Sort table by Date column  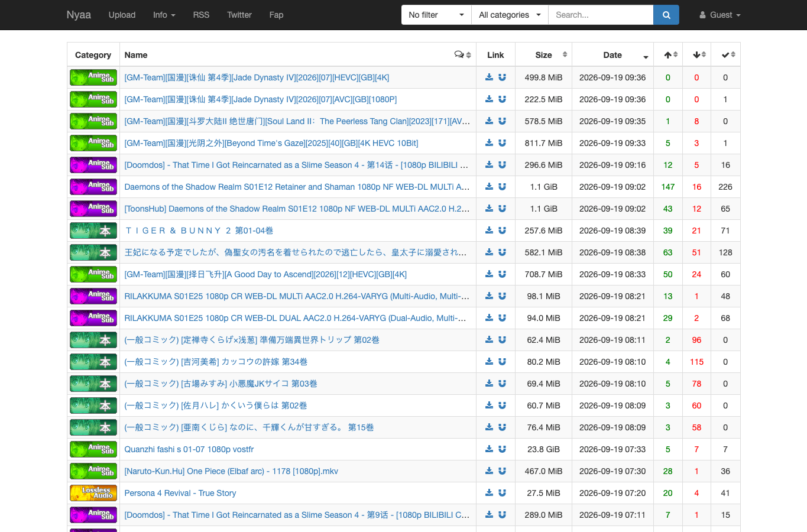pos(613,55)
